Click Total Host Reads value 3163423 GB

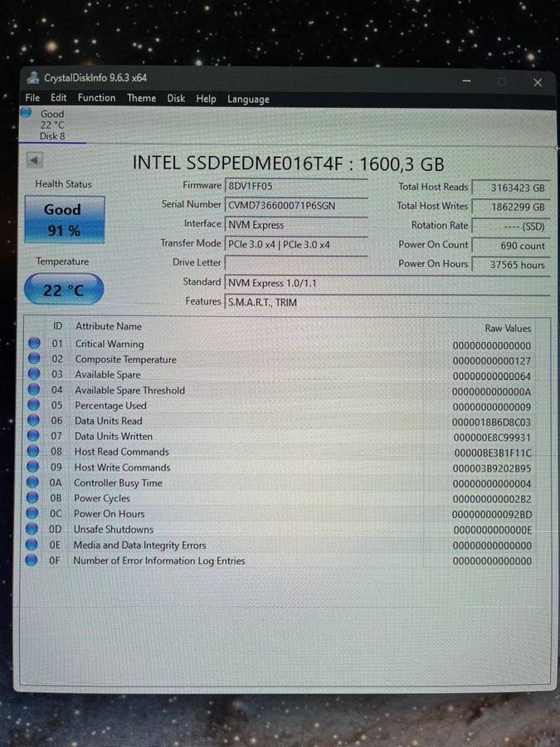tap(511, 188)
